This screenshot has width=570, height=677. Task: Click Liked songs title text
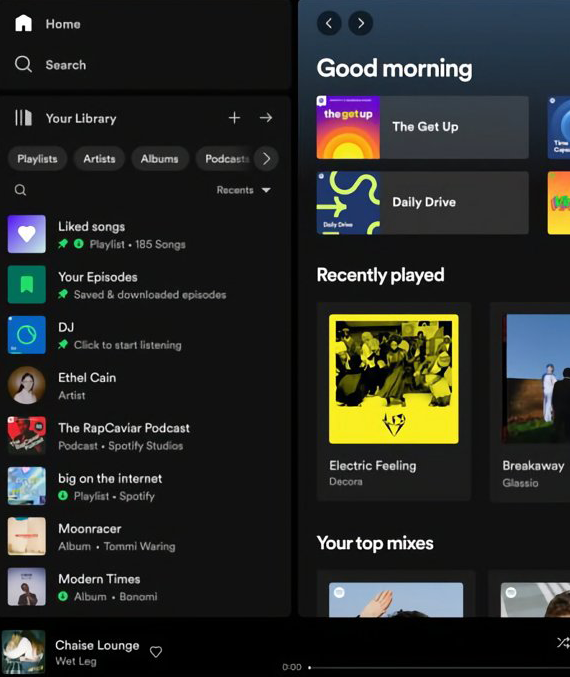coord(92,227)
